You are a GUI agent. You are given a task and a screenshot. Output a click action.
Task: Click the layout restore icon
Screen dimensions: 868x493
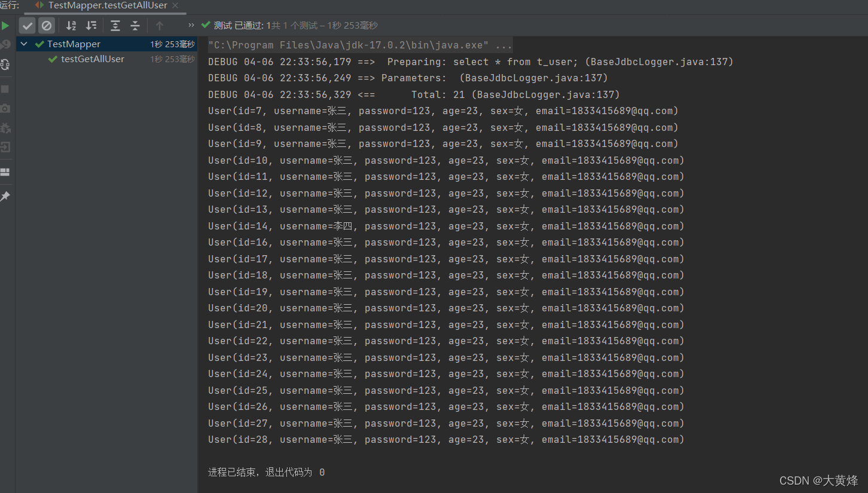pyautogui.click(x=5, y=172)
